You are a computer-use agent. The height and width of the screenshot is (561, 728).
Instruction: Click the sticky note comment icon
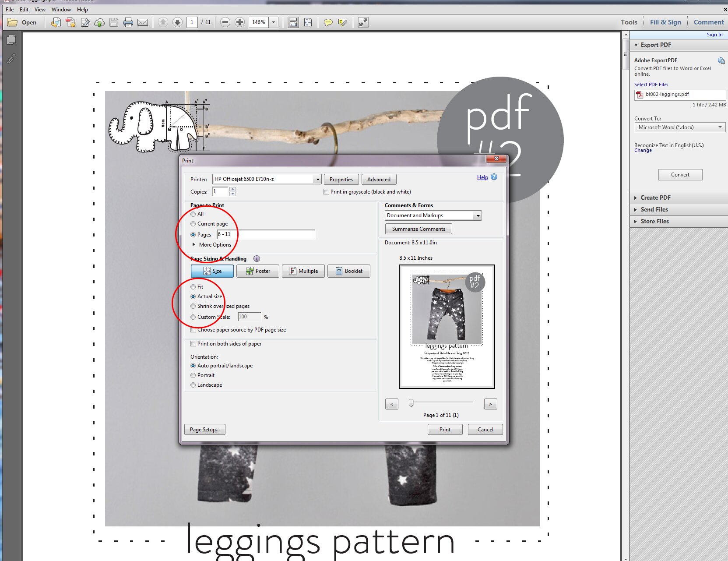click(x=328, y=22)
